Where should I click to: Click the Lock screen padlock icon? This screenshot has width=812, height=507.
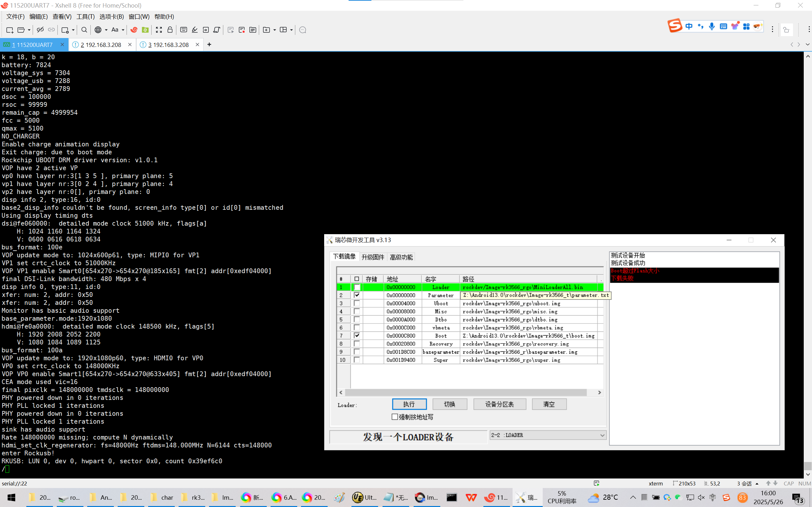170,30
